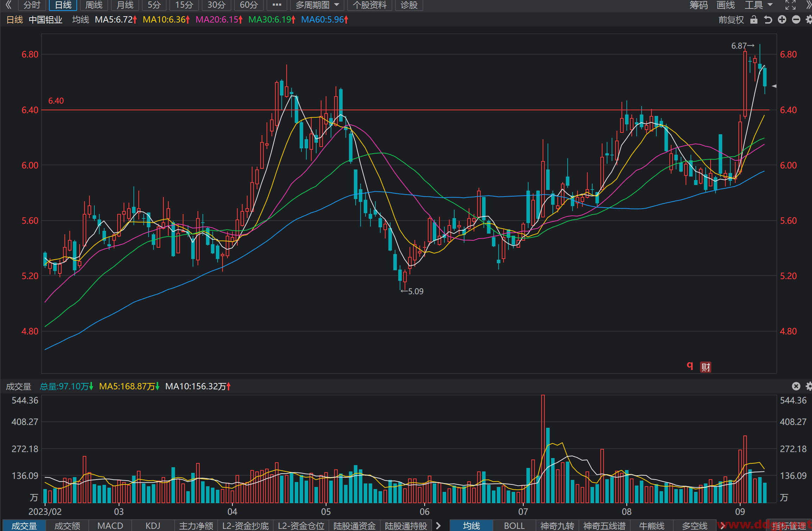
Task: Open main chart settings gear icon
Action: tap(808, 20)
